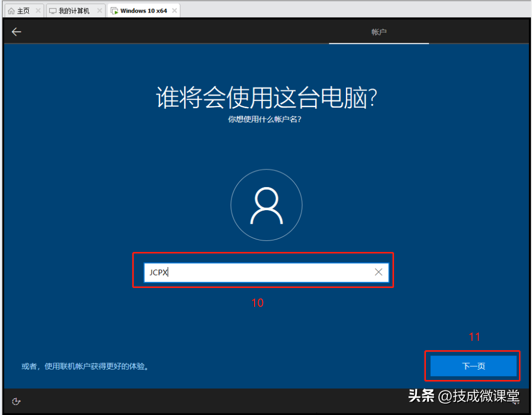Open the ease of access icon

16,401
